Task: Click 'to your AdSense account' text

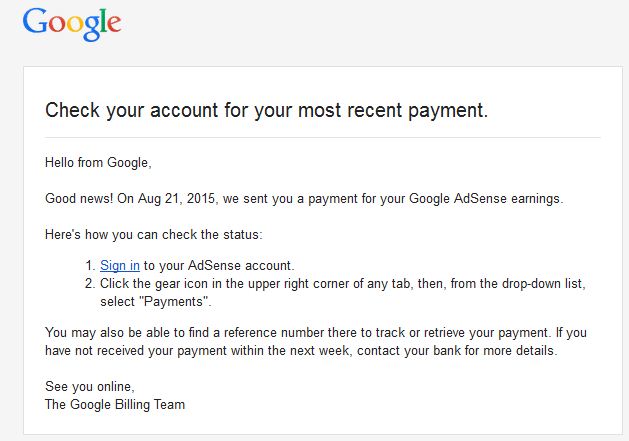Action: 219,266
